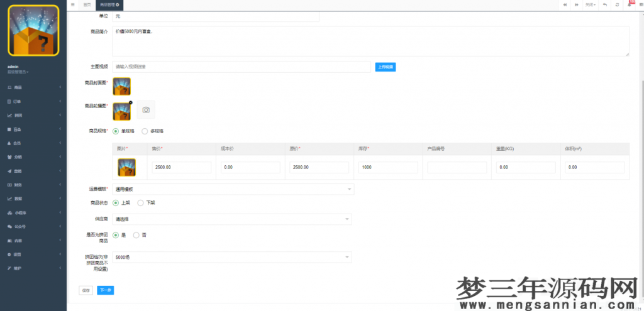Image resolution: width=644 pixels, height=311 pixels.
Task: Click the 分销 group icon in sidebar
Action: [x=9, y=157]
